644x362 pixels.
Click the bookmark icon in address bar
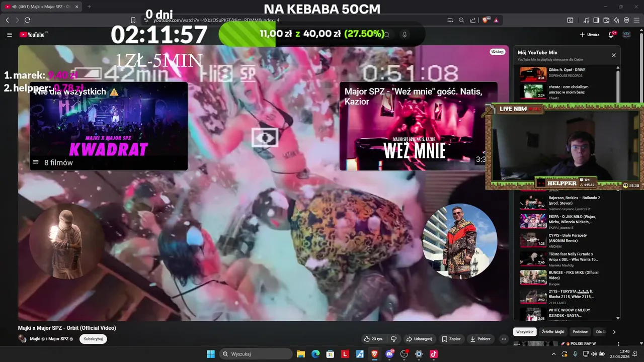[133, 20]
